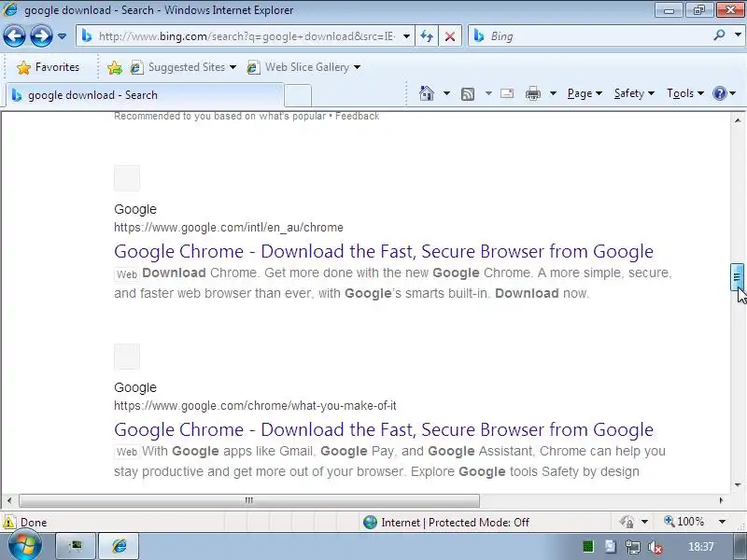Open first 'Google Chrome - Download the Fast' result
747x560 pixels.
tap(384, 251)
